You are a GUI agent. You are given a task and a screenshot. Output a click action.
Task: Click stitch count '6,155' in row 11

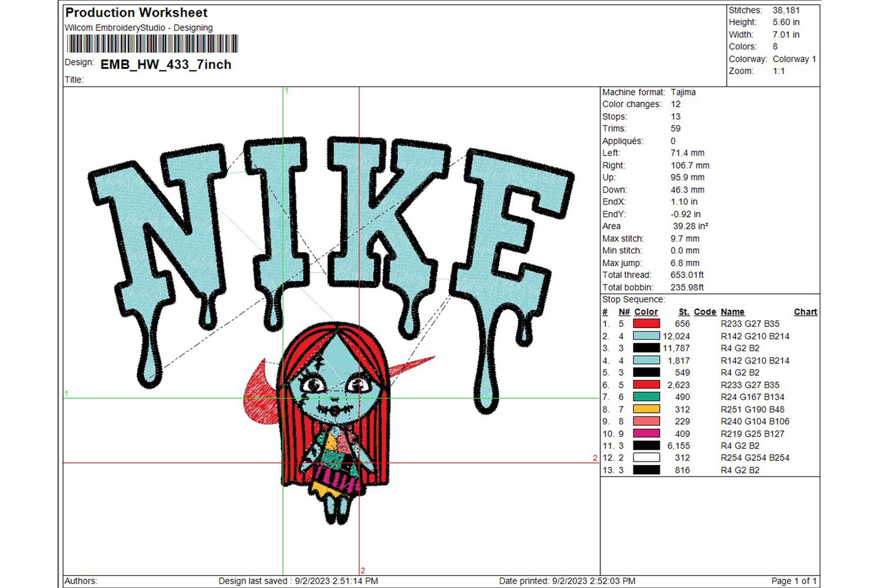(x=678, y=446)
